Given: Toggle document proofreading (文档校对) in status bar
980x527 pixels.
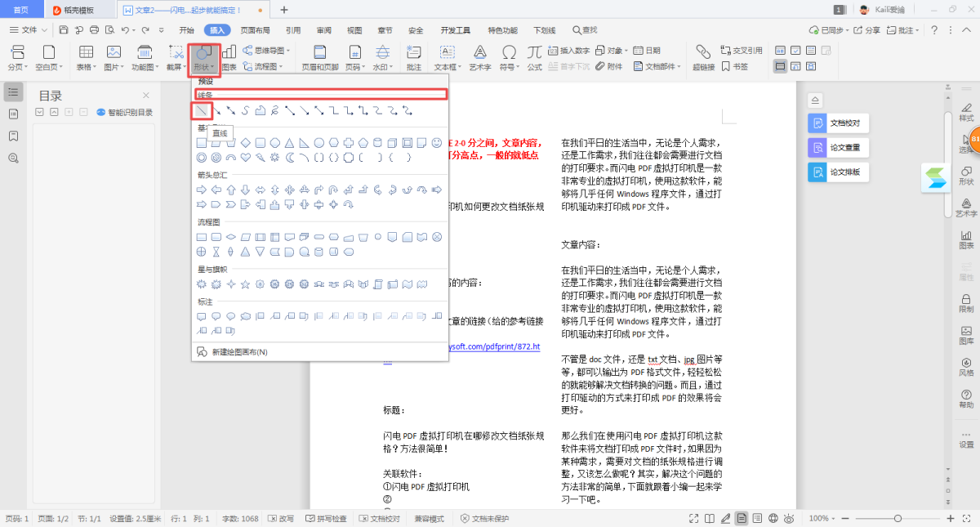Looking at the screenshot, I should [x=380, y=519].
